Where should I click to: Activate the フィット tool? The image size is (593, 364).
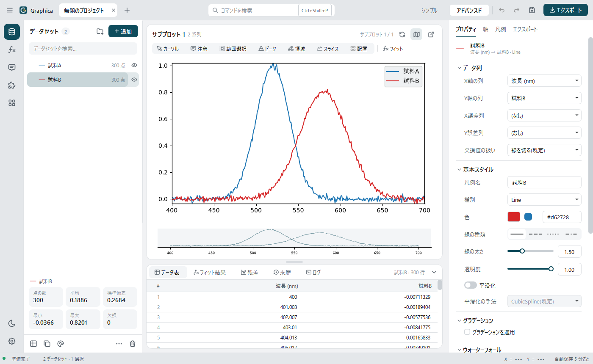tap(393, 49)
